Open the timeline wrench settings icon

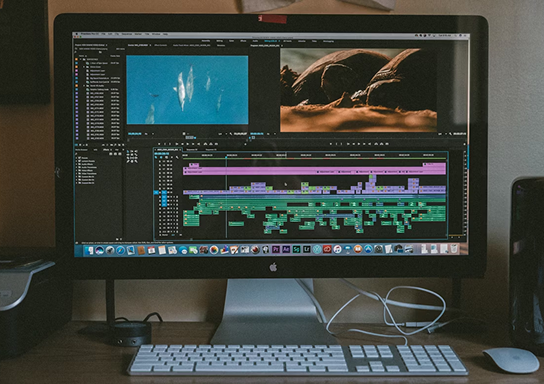pyautogui.click(x=177, y=157)
